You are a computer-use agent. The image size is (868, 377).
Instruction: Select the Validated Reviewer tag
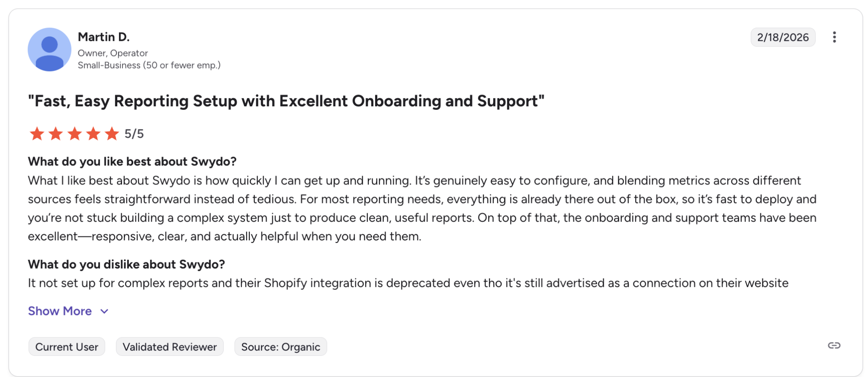pos(170,347)
